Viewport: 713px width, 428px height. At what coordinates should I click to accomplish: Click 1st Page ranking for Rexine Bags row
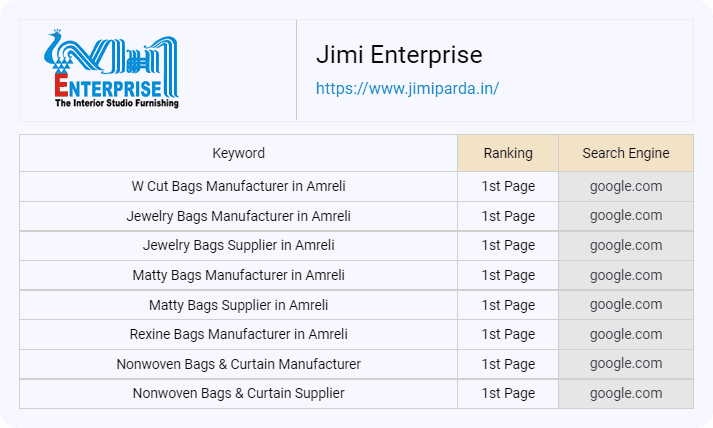508,334
